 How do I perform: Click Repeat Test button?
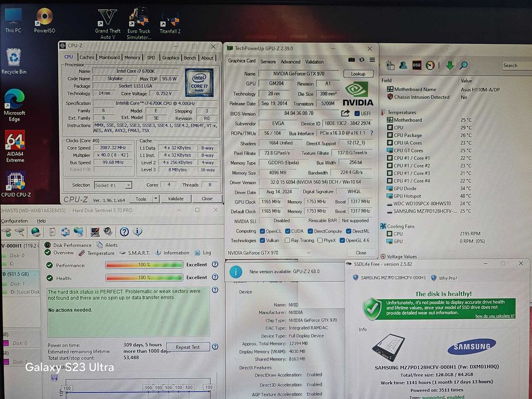(x=188, y=347)
